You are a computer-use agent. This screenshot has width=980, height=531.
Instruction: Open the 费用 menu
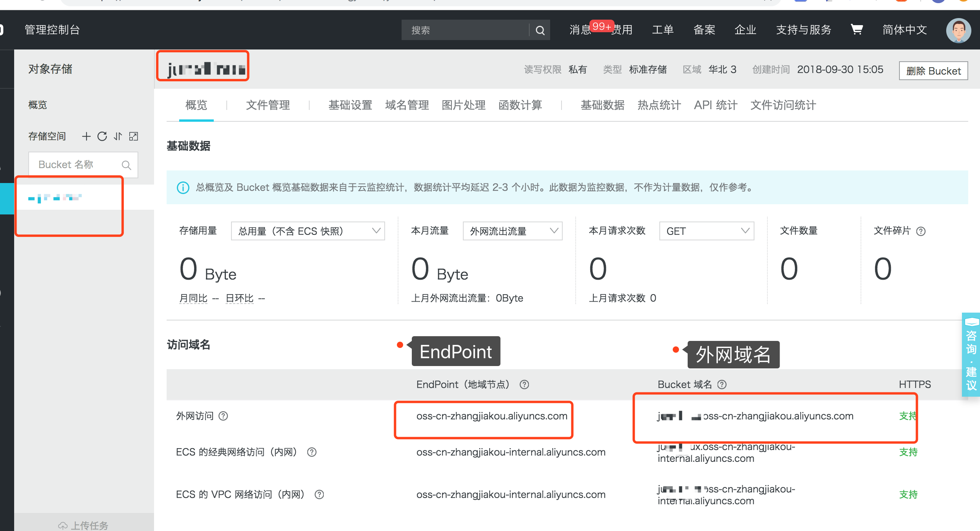pos(622,30)
